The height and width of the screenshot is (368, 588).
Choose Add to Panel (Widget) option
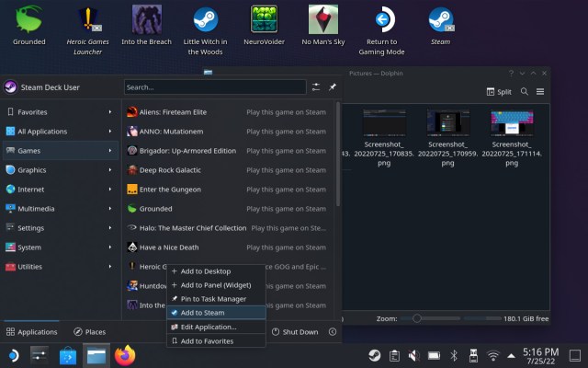pos(217,285)
